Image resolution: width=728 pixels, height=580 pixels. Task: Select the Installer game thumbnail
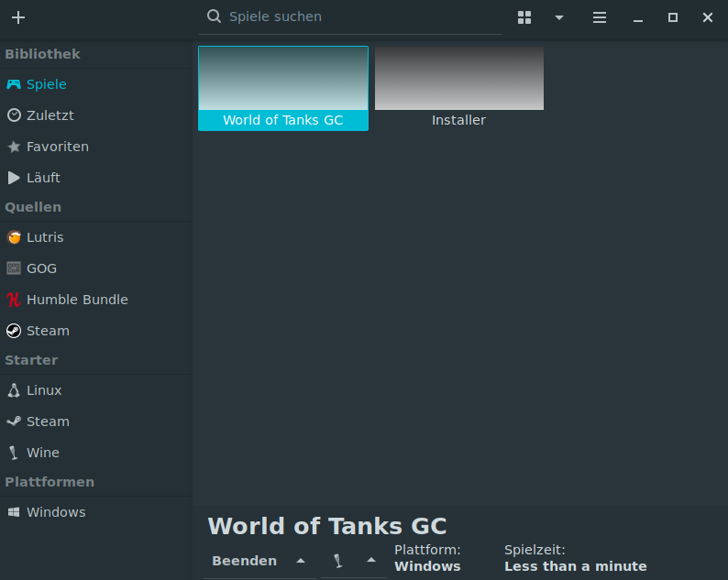pos(459,88)
